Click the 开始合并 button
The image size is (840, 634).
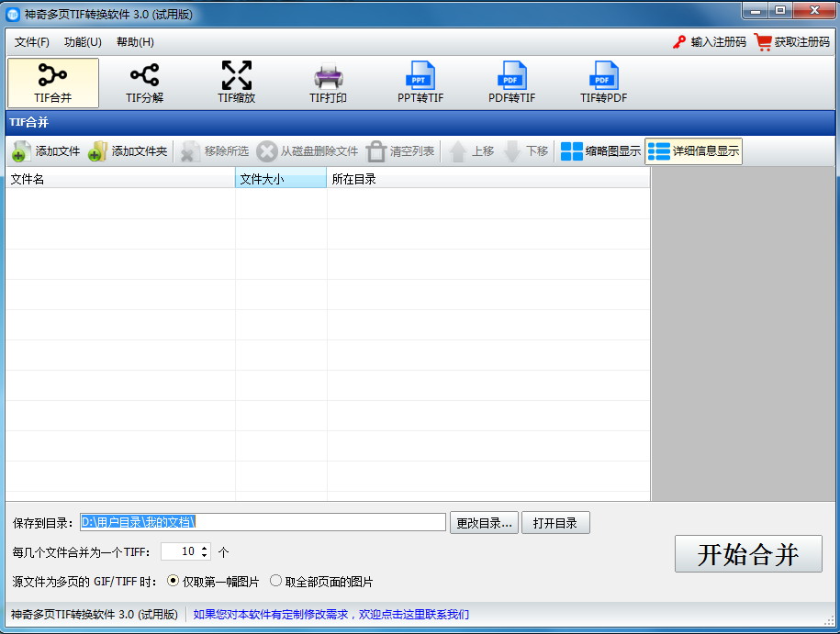[x=748, y=553]
